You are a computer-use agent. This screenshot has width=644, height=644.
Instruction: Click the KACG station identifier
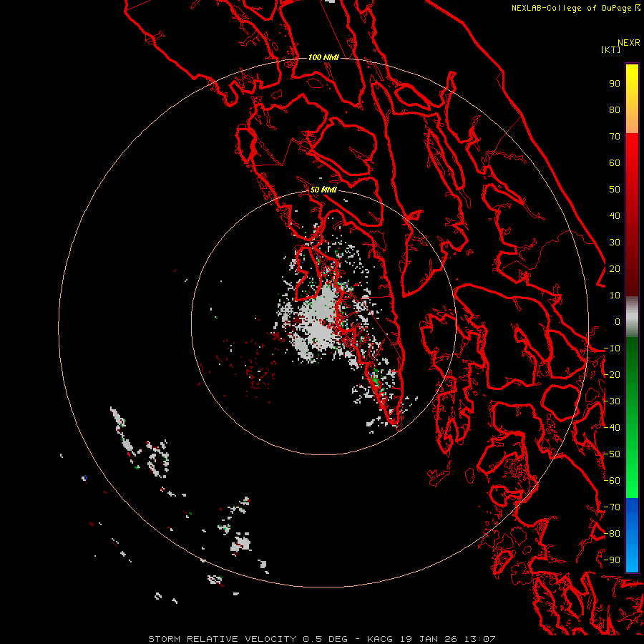tap(380, 639)
